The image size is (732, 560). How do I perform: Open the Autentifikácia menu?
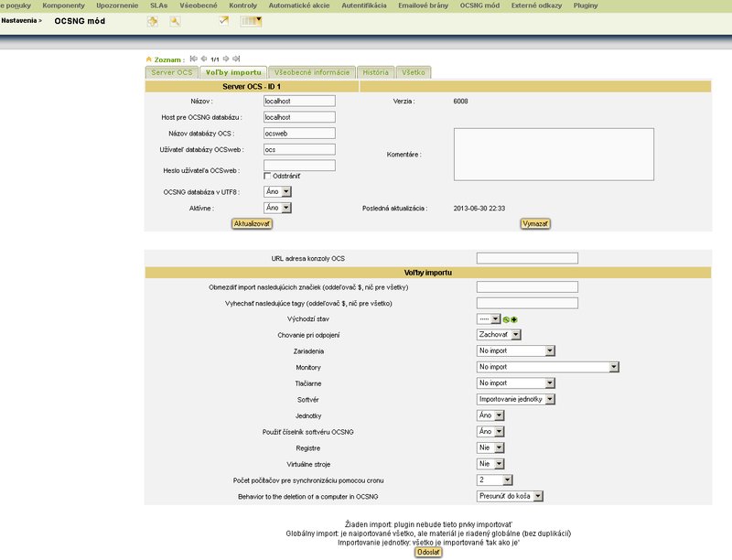tap(363, 5)
